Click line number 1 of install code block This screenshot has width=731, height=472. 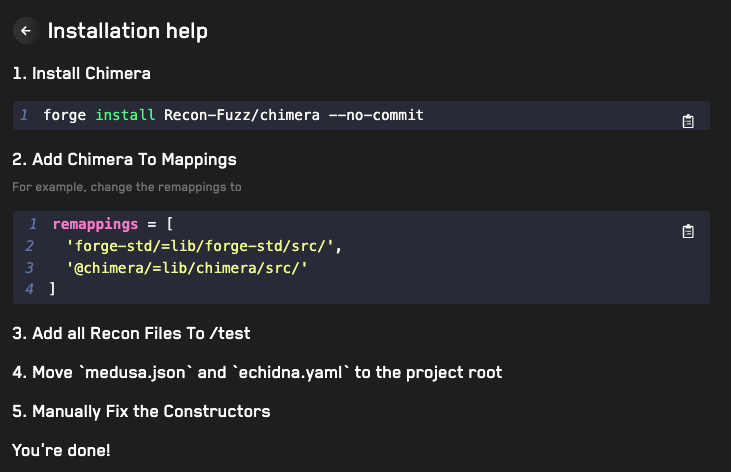pos(23,116)
